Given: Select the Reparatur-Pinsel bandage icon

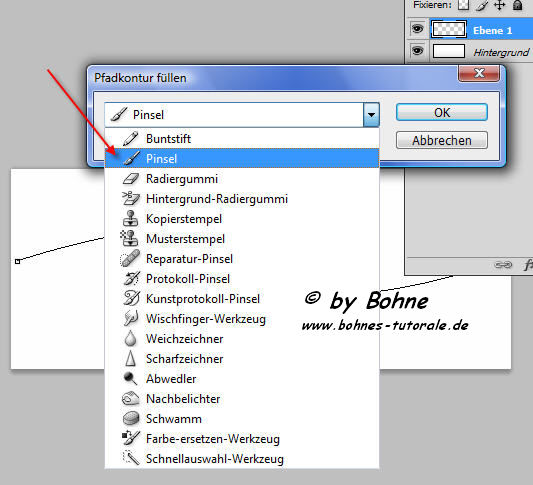Looking at the screenshot, I should point(130,259).
